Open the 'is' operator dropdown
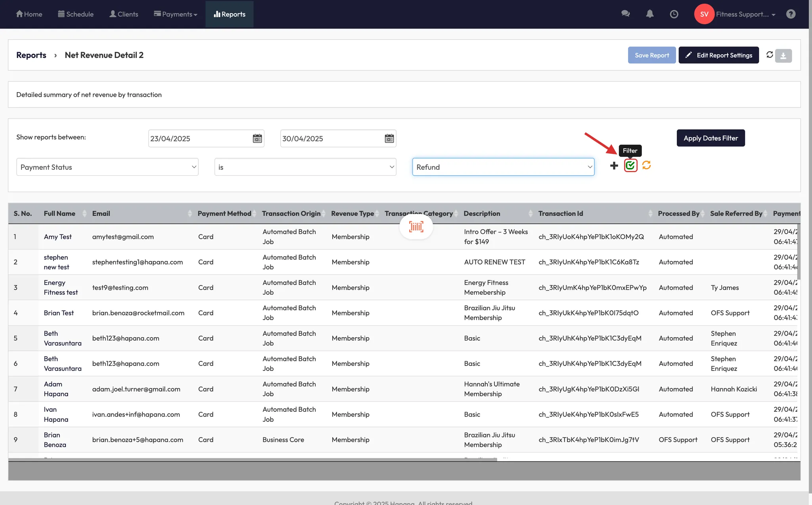812x505 pixels. [305, 167]
